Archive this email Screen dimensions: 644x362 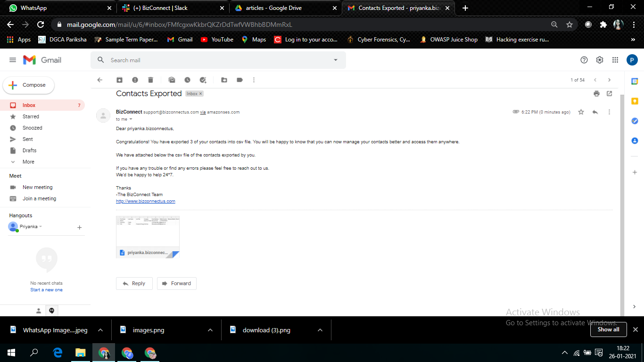click(x=120, y=80)
